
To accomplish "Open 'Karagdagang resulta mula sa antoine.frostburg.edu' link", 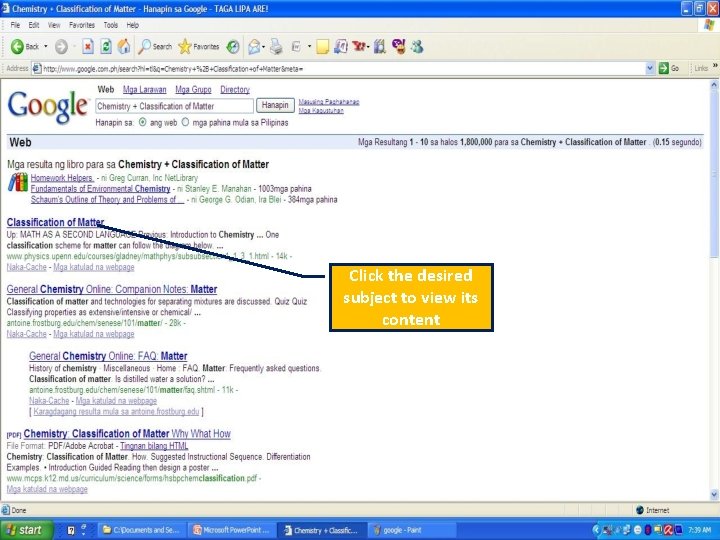I will [116, 411].
